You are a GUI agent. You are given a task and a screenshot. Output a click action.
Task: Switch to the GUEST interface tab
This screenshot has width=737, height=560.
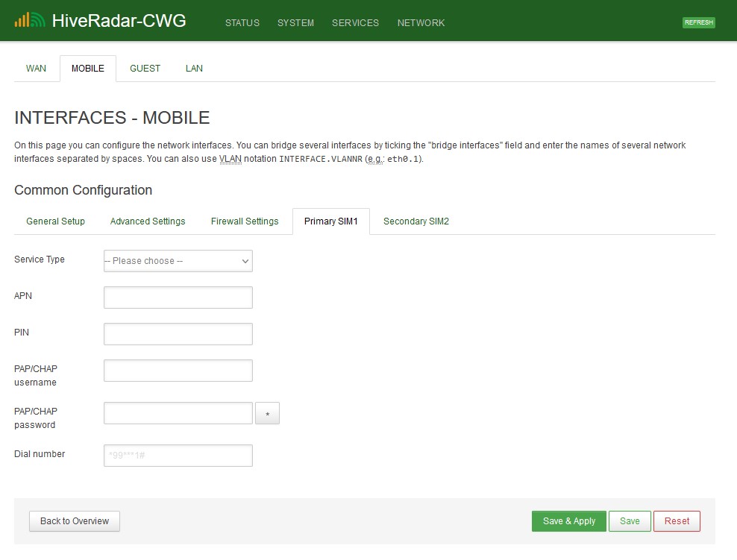click(145, 69)
